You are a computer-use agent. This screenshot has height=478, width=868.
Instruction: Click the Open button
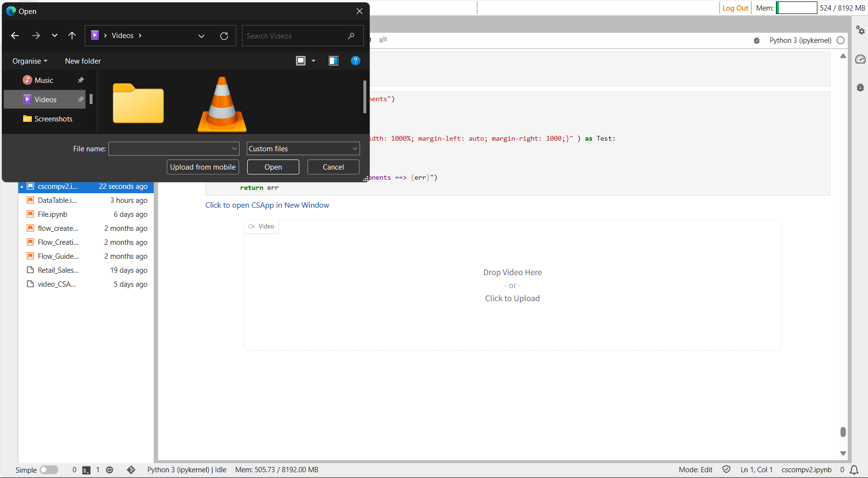coord(273,167)
